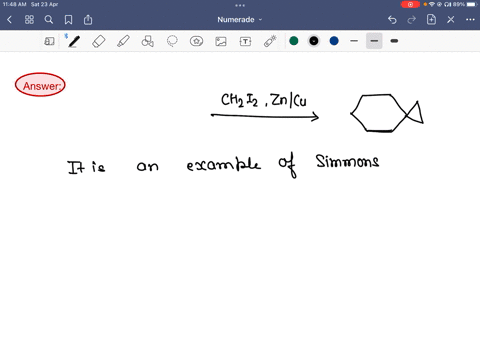
Task: Tap the handwritten word Simmons
Action: [x=347, y=161]
